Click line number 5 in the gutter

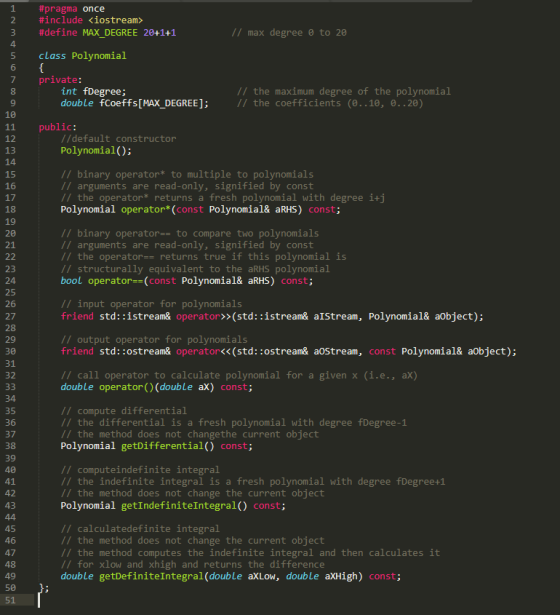click(x=13, y=56)
